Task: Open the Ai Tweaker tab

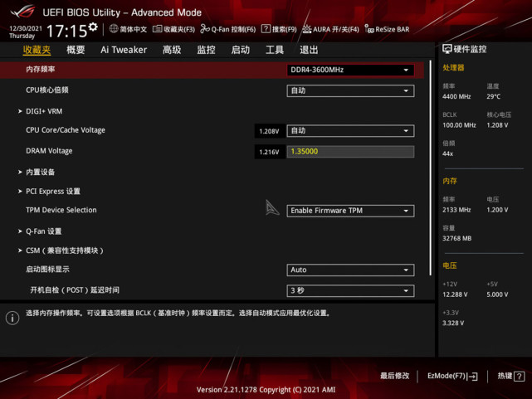Action: tap(124, 50)
